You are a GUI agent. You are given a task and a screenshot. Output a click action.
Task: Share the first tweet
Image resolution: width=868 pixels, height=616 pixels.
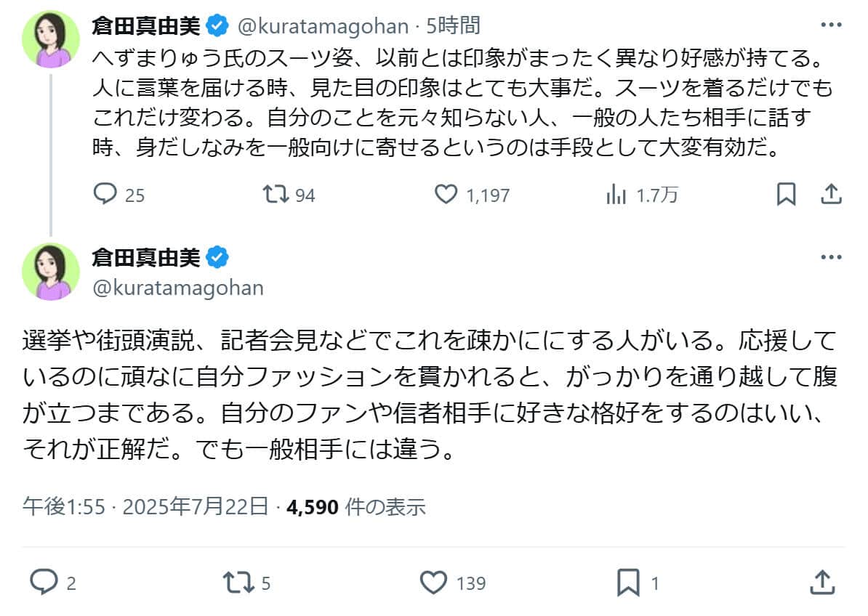[x=830, y=194]
